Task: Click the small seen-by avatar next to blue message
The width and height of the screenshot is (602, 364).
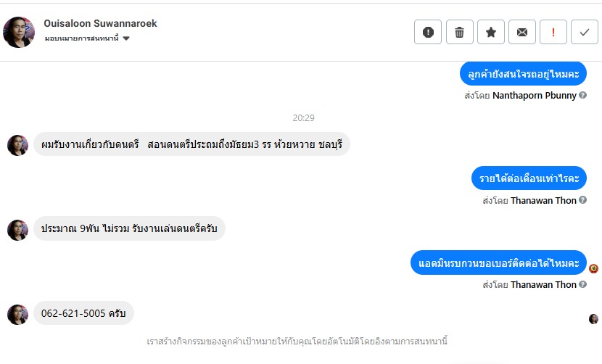Action: pos(593,268)
